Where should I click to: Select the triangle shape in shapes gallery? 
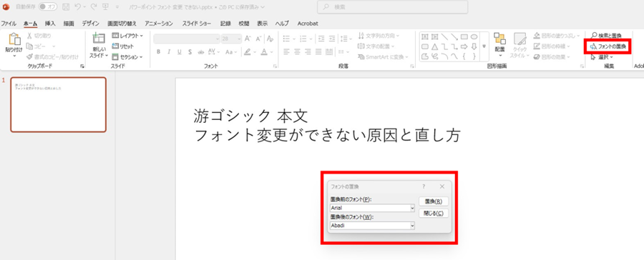tap(435, 46)
